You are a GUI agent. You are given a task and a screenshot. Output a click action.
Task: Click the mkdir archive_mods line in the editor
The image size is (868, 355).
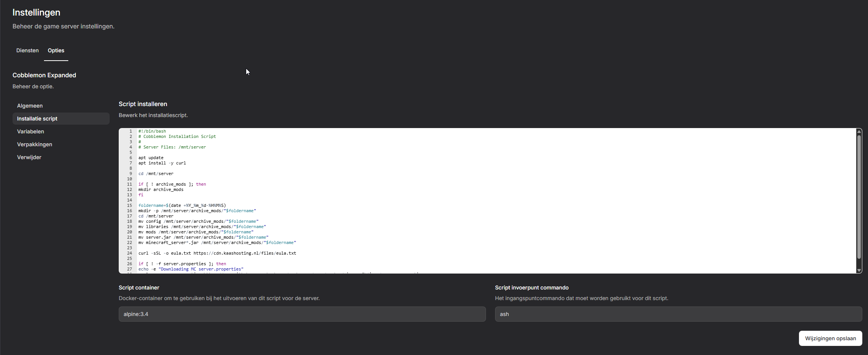coord(161,189)
